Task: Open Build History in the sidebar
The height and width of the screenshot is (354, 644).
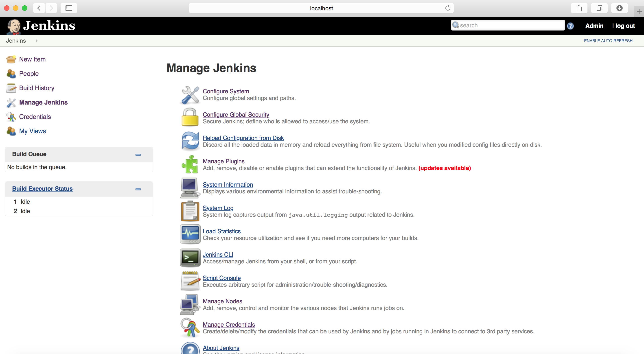Action: pyautogui.click(x=37, y=88)
